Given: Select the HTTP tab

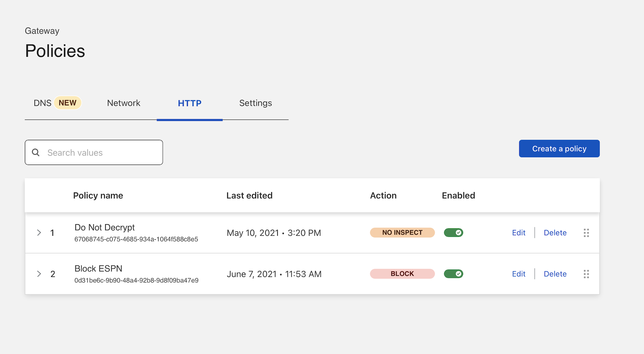Looking at the screenshot, I should point(190,103).
